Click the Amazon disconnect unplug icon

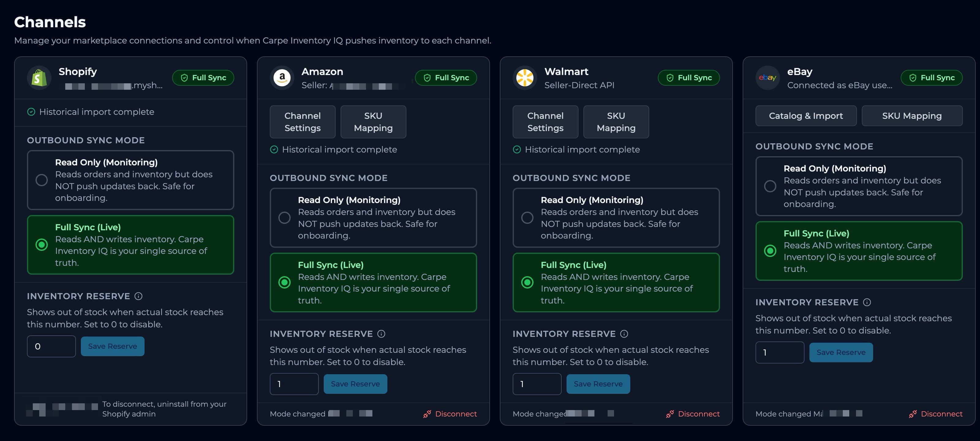(x=427, y=414)
